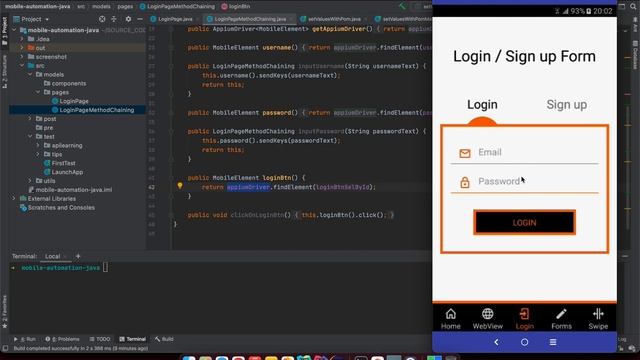Click the locate-in-project target icon
The height and width of the screenshot is (360, 640).
click(x=102, y=19)
